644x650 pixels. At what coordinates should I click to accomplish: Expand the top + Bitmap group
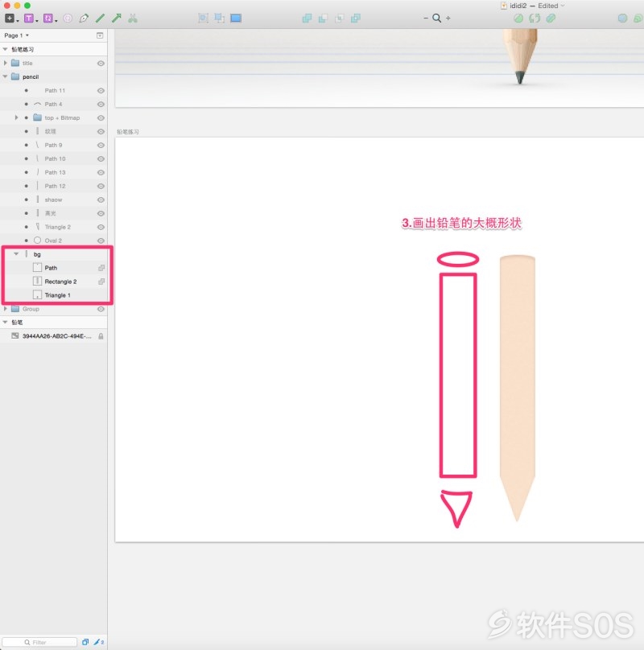(x=16, y=117)
